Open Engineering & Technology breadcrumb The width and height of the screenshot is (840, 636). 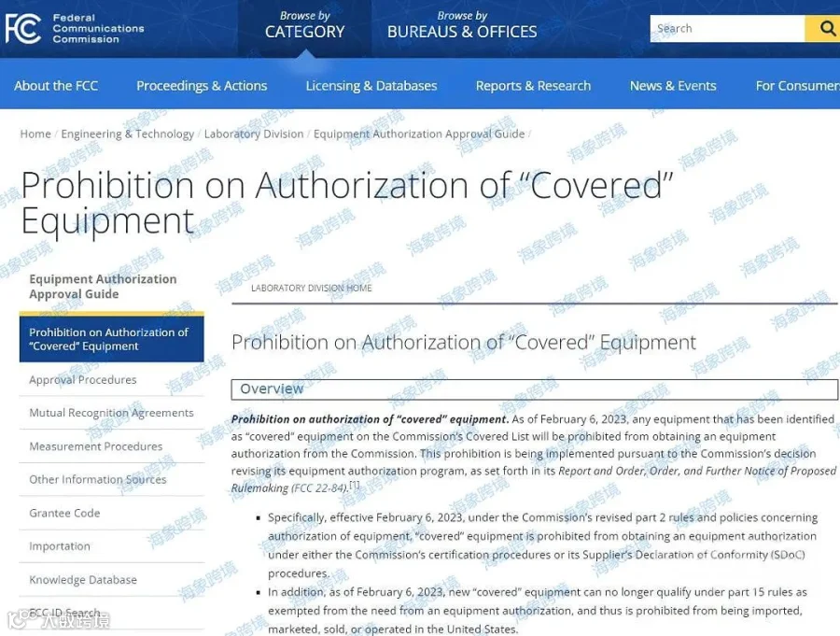(128, 134)
